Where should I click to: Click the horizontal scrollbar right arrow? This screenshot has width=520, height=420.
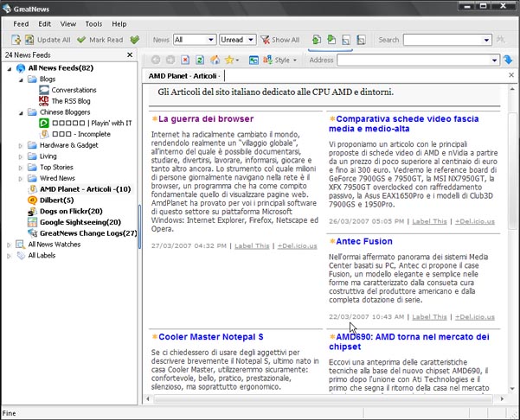point(502,398)
